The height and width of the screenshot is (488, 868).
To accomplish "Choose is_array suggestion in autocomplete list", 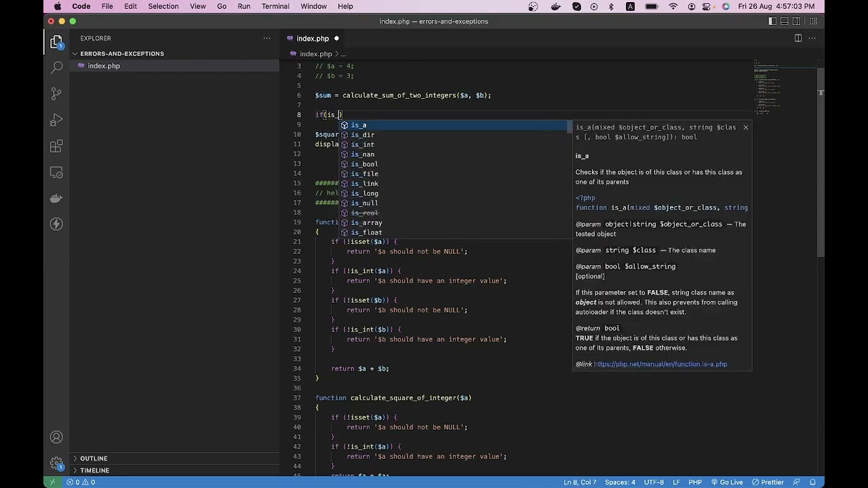I will [454, 222].
